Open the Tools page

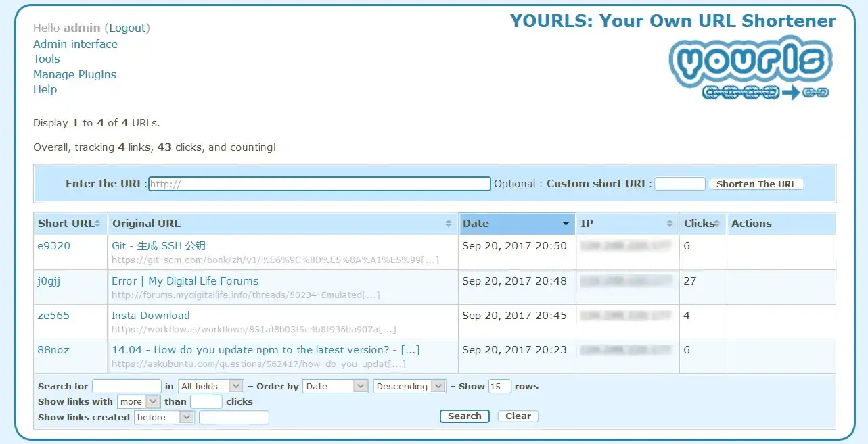[47, 59]
